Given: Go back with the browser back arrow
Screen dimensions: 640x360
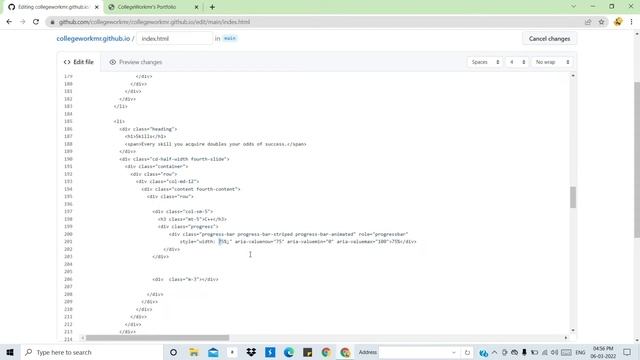Looking at the screenshot, I should point(9,22).
